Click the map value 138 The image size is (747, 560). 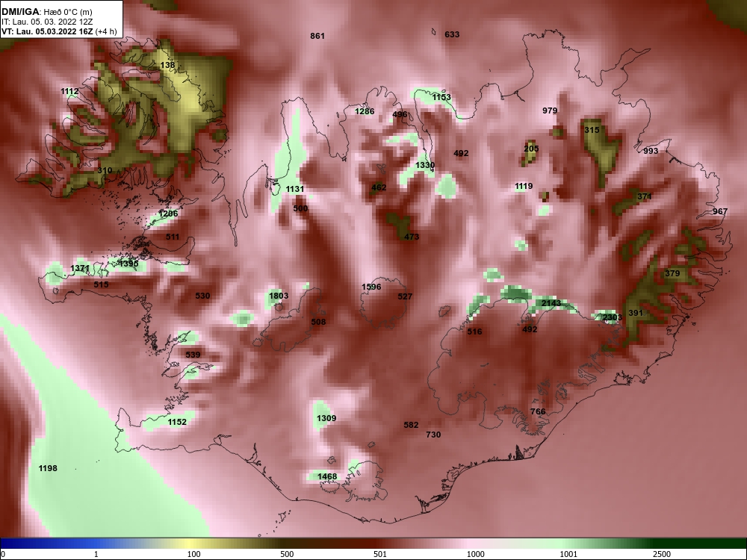(167, 65)
